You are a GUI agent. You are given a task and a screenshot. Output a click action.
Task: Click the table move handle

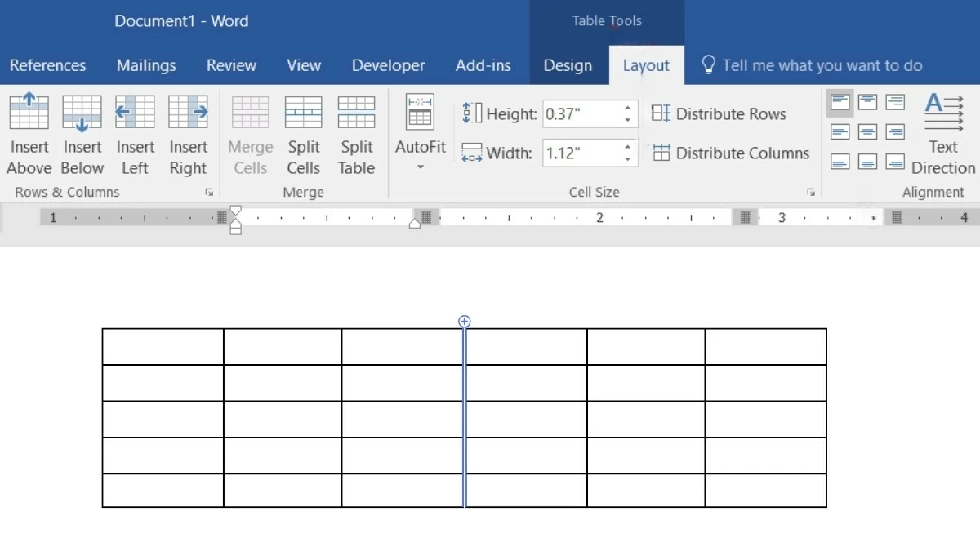click(x=465, y=322)
